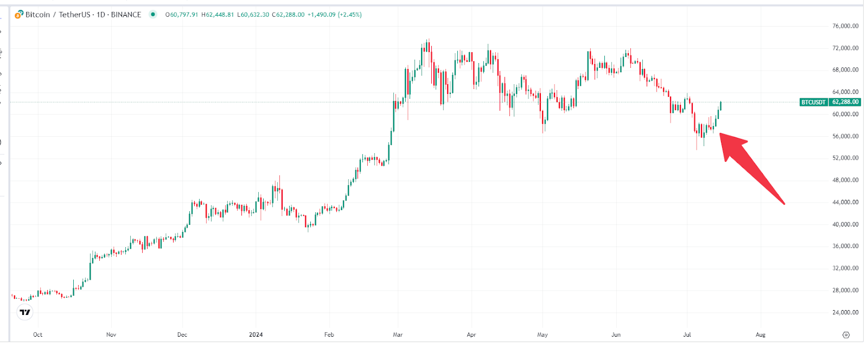
Task: Click the Oct label on time axis
Action: click(37, 335)
